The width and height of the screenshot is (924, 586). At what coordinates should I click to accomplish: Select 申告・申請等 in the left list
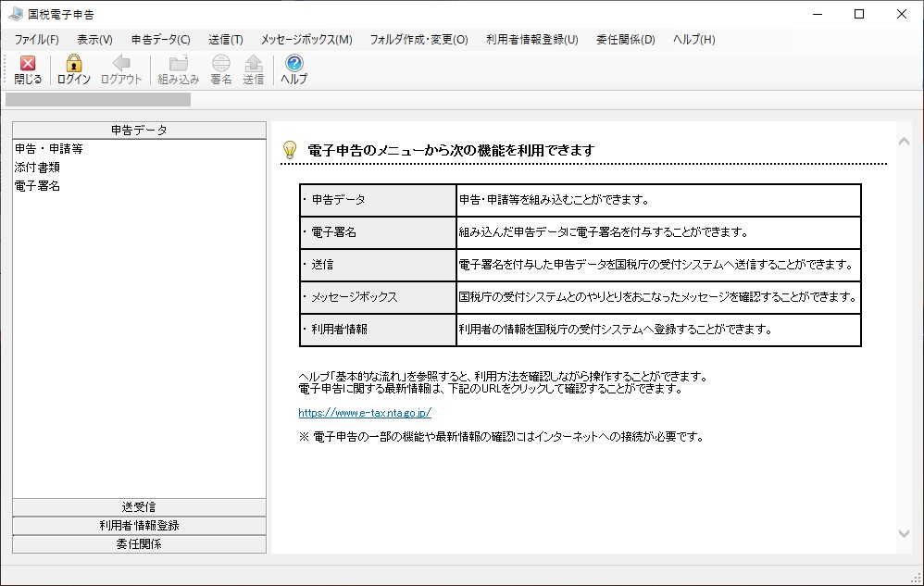49,149
